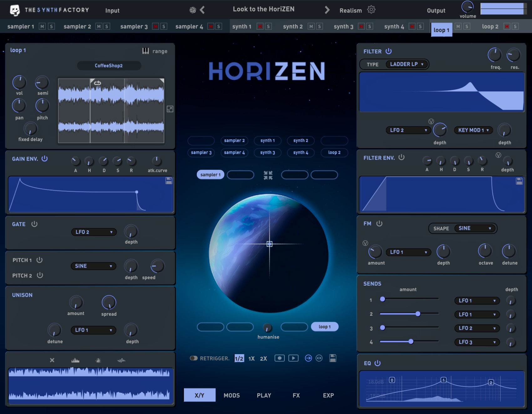Open settings gear next to Realism

371,10
